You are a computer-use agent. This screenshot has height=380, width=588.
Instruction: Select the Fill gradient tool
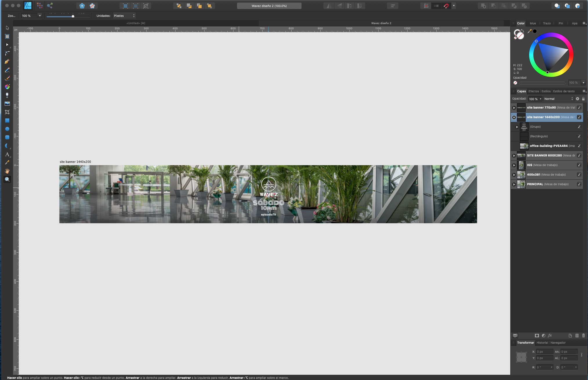point(7,87)
